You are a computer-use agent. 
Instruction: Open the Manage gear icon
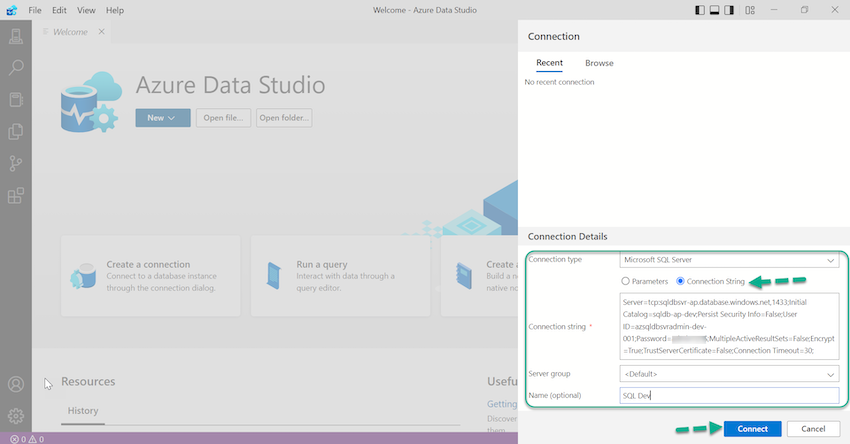click(x=15, y=415)
